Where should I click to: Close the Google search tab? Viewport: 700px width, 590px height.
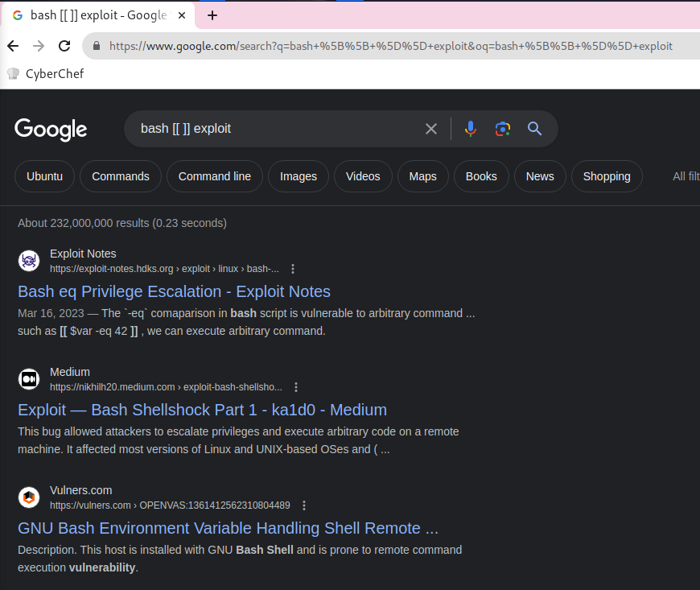point(182,15)
